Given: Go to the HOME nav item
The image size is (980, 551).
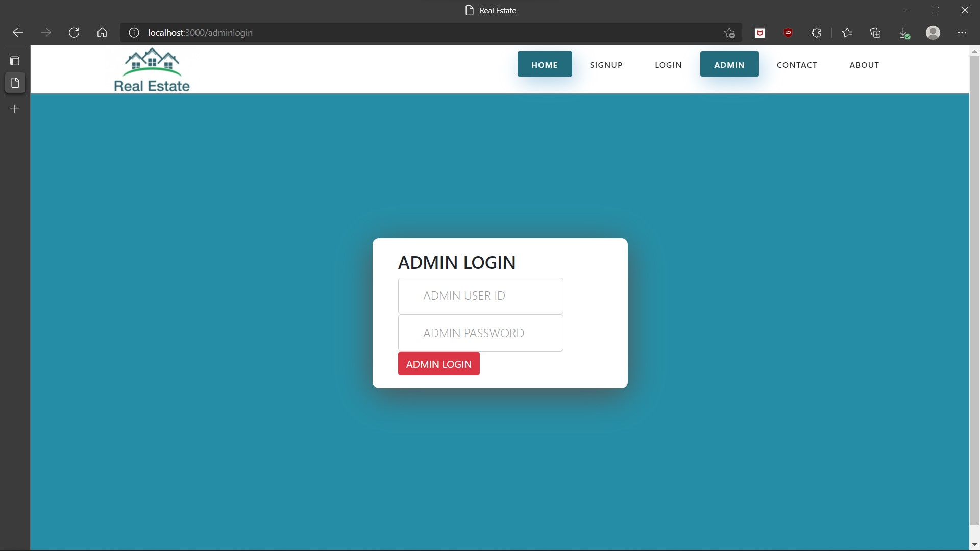Looking at the screenshot, I should pyautogui.click(x=545, y=64).
